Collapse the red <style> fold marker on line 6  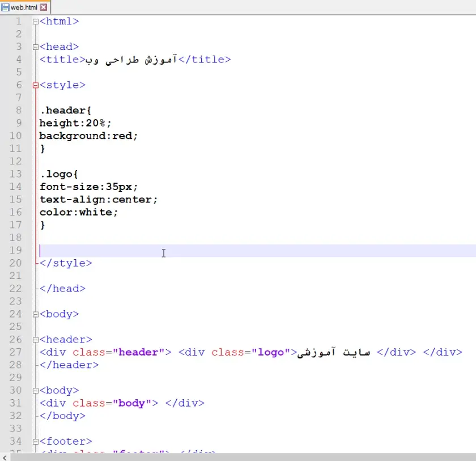(x=35, y=85)
